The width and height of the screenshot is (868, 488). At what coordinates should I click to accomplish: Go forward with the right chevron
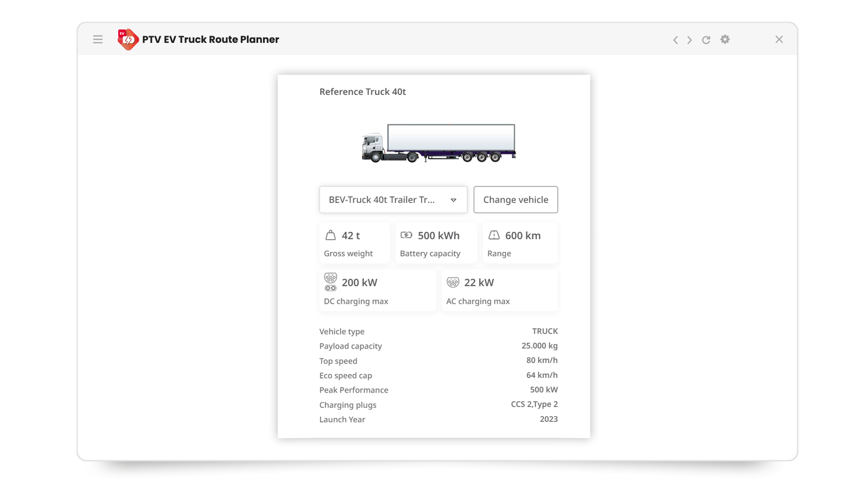click(690, 40)
